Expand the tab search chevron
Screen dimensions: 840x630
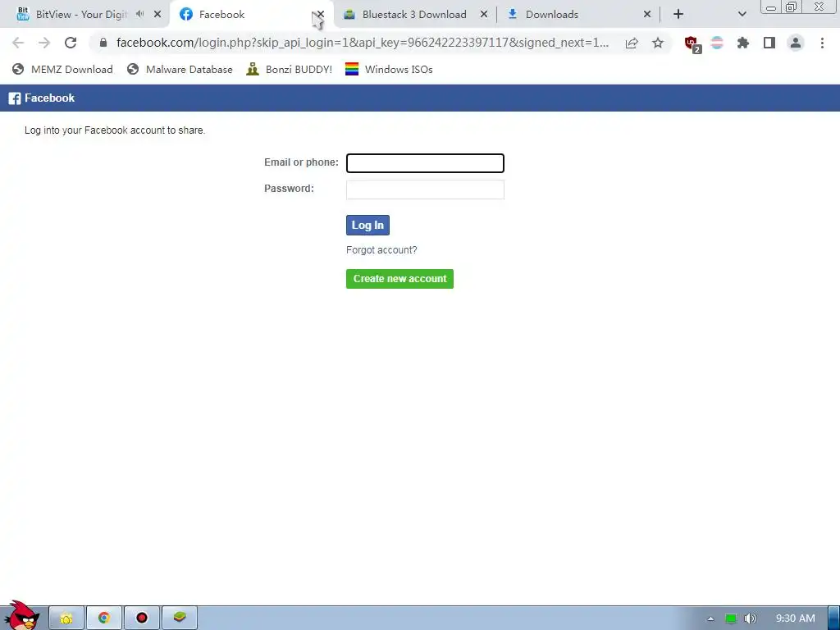(x=742, y=15)
